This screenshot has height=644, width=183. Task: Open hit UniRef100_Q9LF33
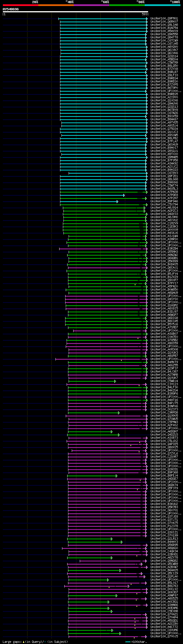tap(164, 75)
